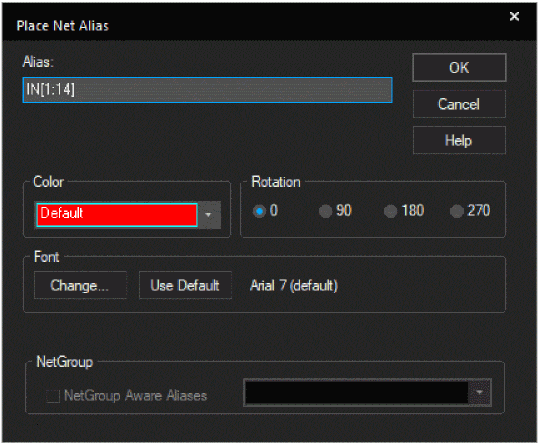The width and height of the screenshot is (538, 443).
Task: Click the Cancel button
Action: tap(459, 104)
